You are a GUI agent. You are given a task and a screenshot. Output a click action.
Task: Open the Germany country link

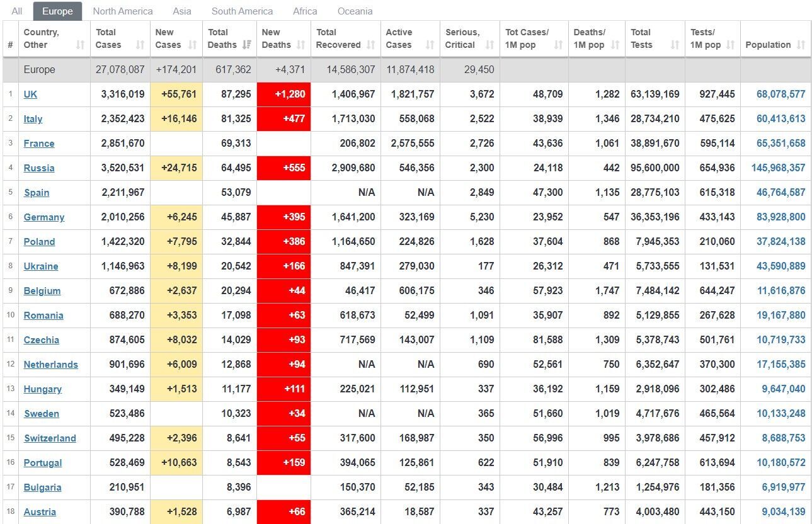(x=44, y=217)
